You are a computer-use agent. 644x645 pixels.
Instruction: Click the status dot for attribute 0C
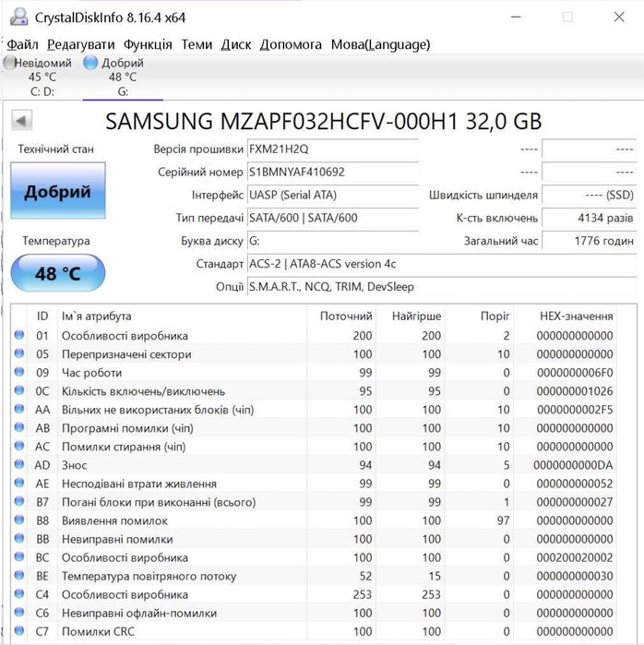coord(19,390)
